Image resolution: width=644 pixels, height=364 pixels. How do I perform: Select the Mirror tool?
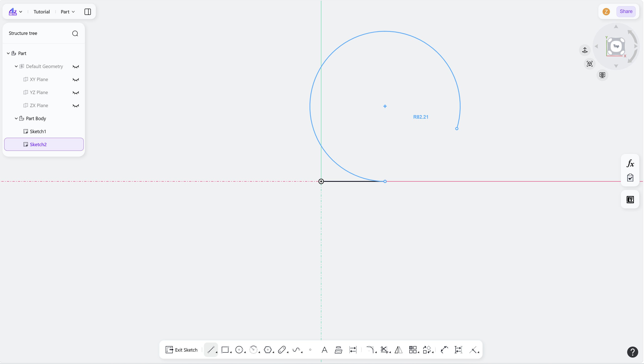[398, 350]
